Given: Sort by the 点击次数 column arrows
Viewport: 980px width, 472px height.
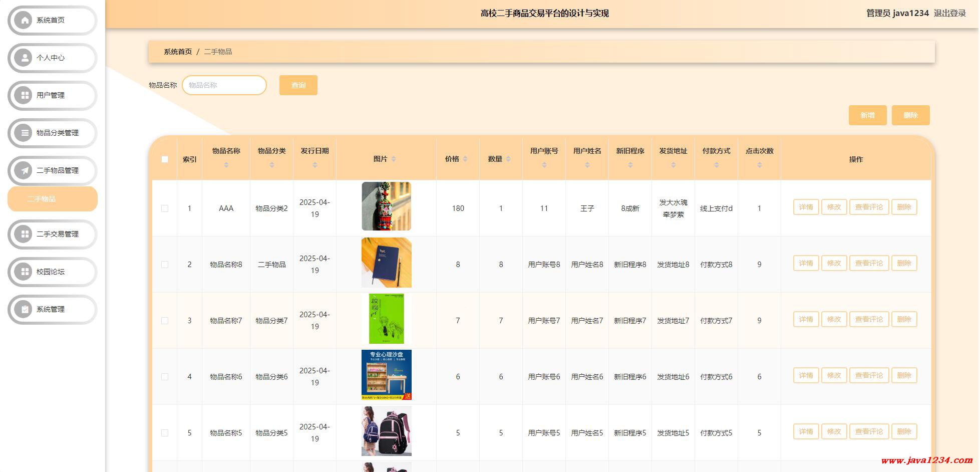Looking at the screenshot, I should click(760, 165).
